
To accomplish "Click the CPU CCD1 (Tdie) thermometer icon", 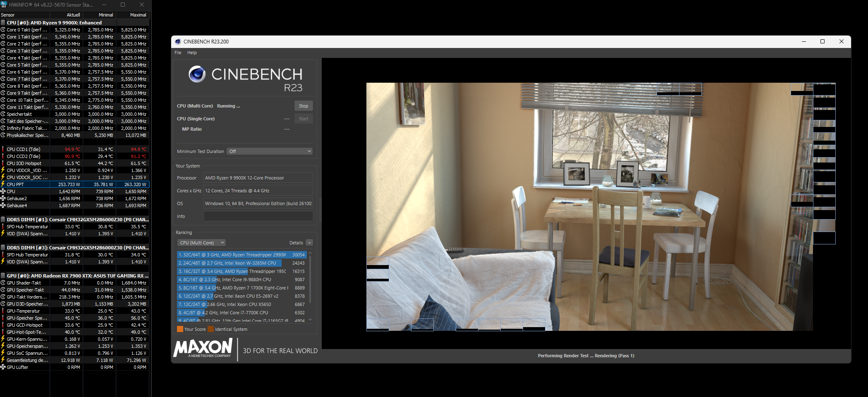I will pos(3,149).
